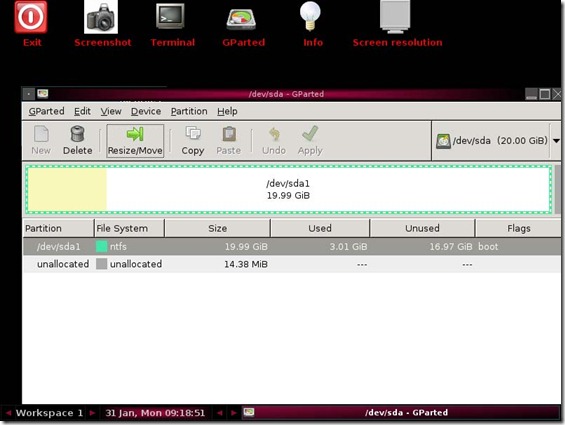
Task: Click the Delete partition toolbar button
Action: click(77, 141)
